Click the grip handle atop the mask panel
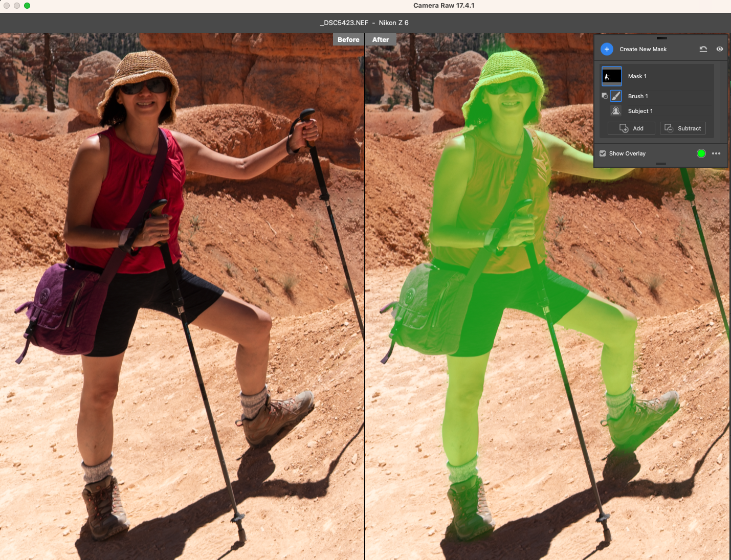 (x=662, y=38)
